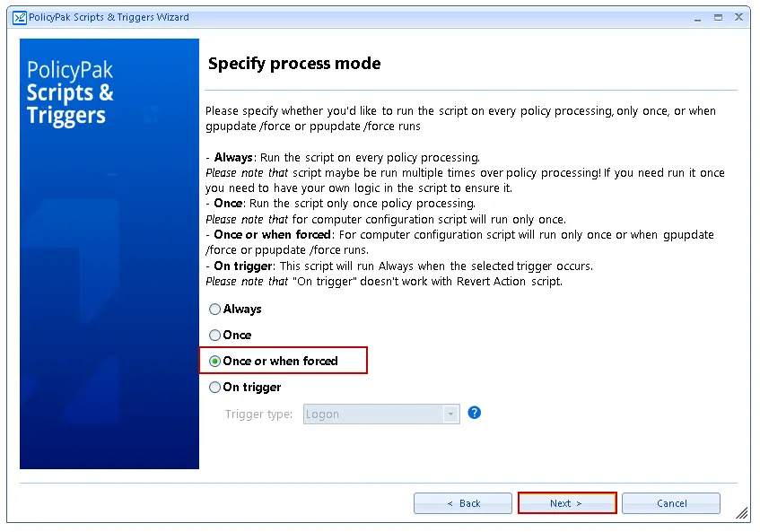Proceed with the Next button
The width and height of the screenshot is (760, 532).
[566, 503]
